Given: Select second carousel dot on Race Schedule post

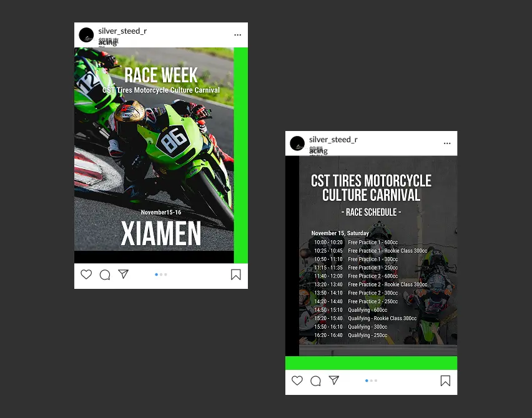Looking at the screenshot, I should pyautogui.click(x=371, y=381).
